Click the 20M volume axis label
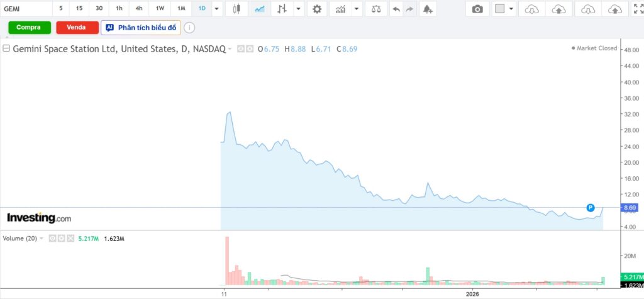This screenshot has width=644, height=299. click(630, 256)
